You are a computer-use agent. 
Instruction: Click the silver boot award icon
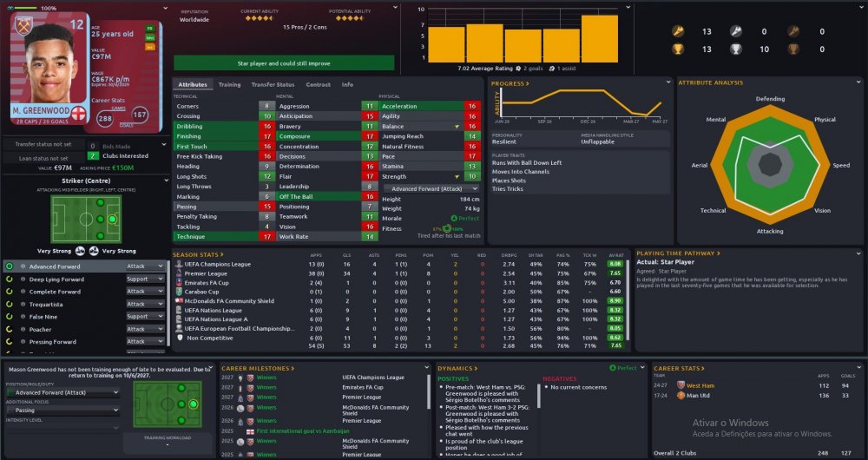[735, 31]
